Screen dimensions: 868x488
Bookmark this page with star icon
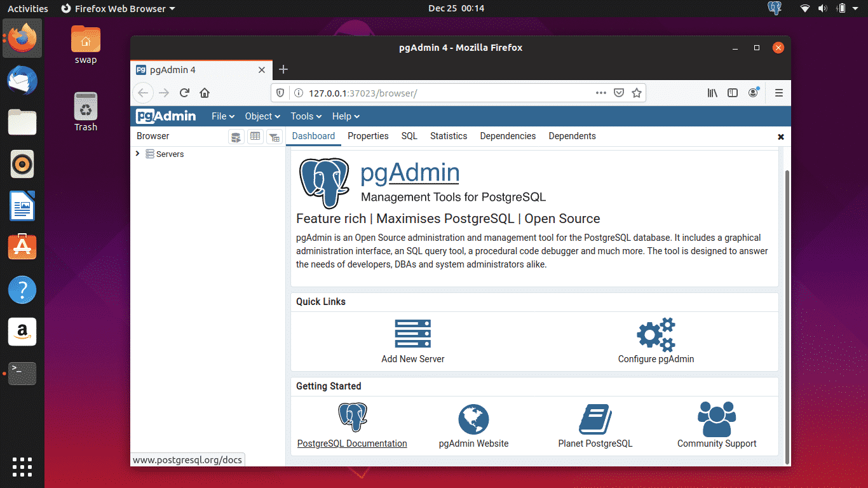(637, 93)
